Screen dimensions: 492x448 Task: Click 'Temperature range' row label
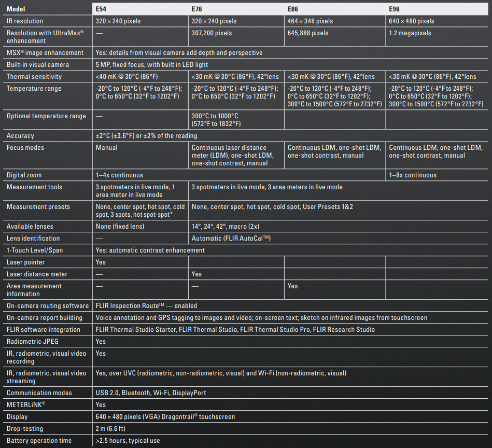click(34, 89)
